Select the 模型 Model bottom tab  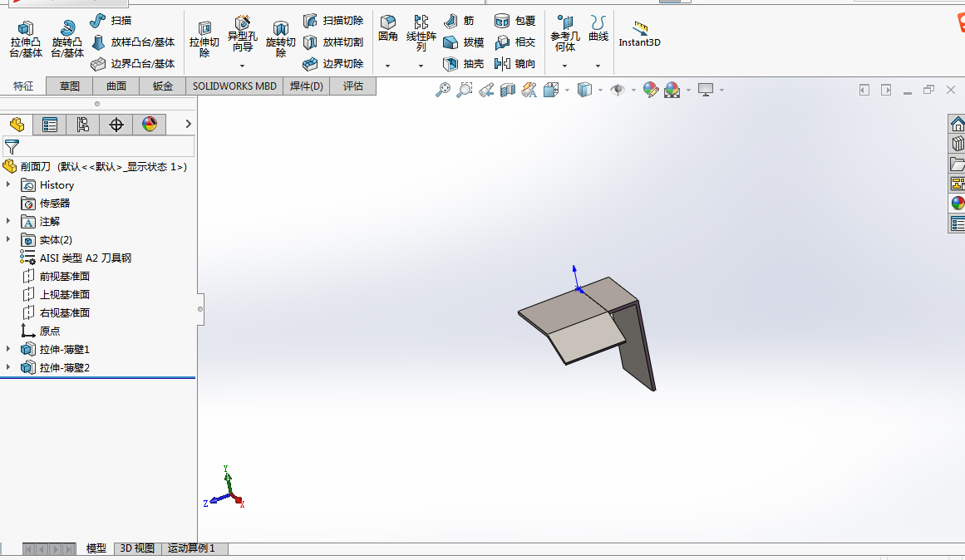click(96, 548)
